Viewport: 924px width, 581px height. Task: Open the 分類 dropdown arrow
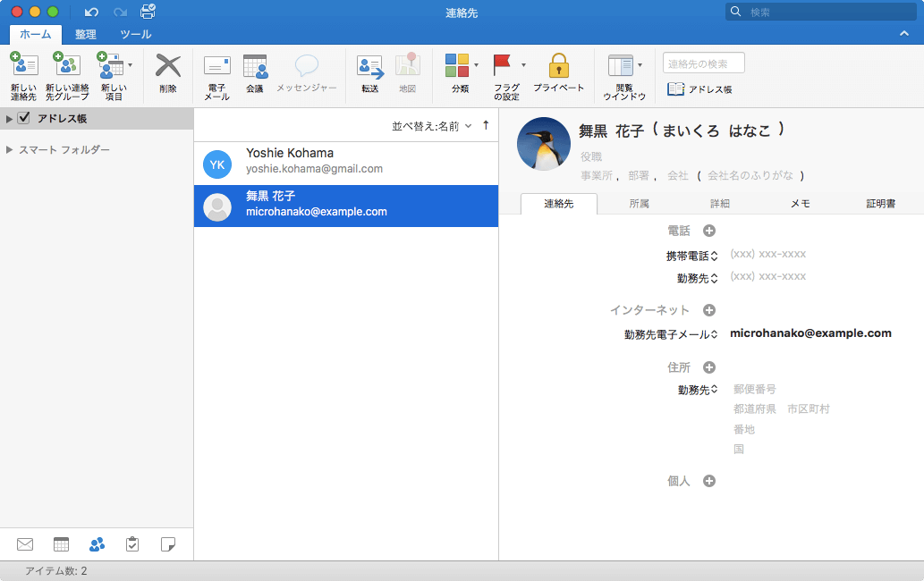pos(476,64)
